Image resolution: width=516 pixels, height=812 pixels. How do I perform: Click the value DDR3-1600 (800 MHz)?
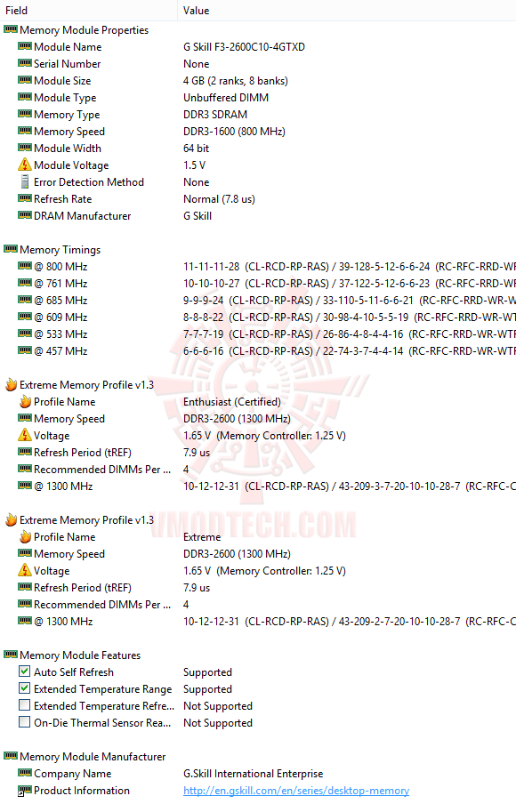click(x=234, y=132)
